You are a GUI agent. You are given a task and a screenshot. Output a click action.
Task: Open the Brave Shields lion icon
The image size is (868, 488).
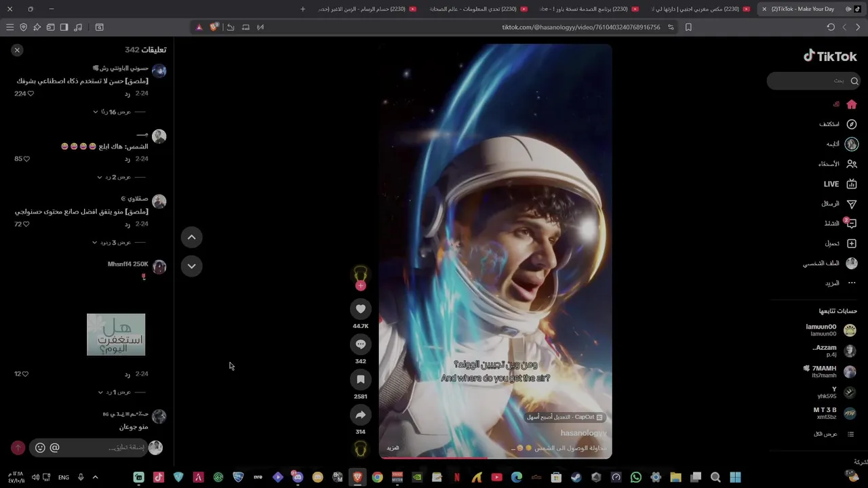coord(214,27)
